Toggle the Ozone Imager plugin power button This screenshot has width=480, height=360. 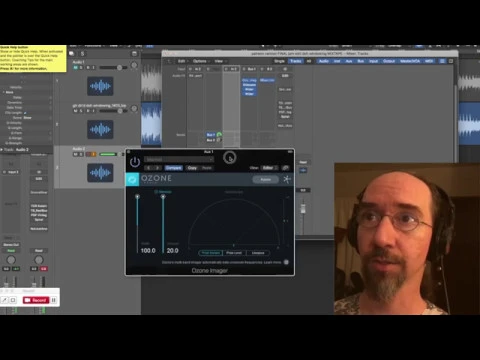[x=135, y=162]
